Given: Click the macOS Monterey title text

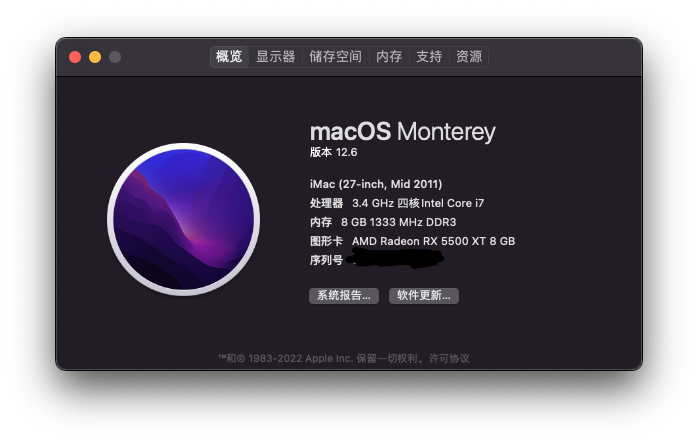Looking at the screenshot, I should tap(402, 132).
